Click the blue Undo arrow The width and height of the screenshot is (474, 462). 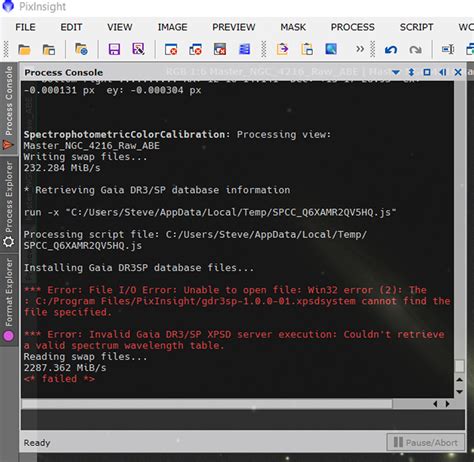[391, 50]
